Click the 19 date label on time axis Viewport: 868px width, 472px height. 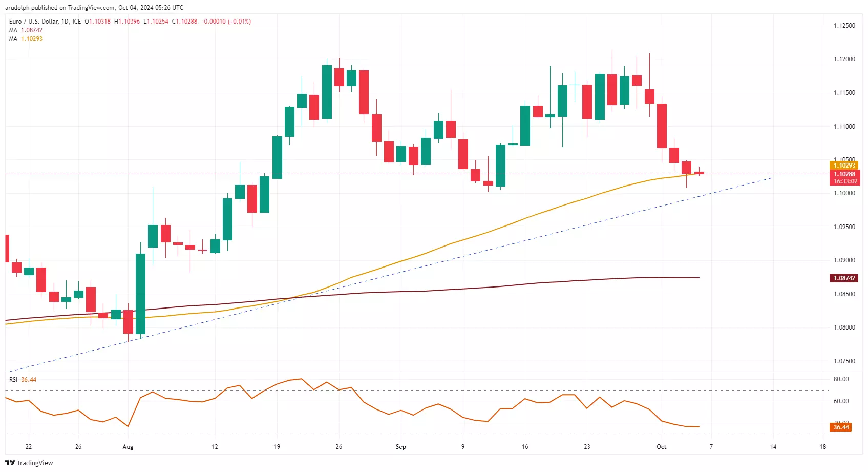(277, 447)
